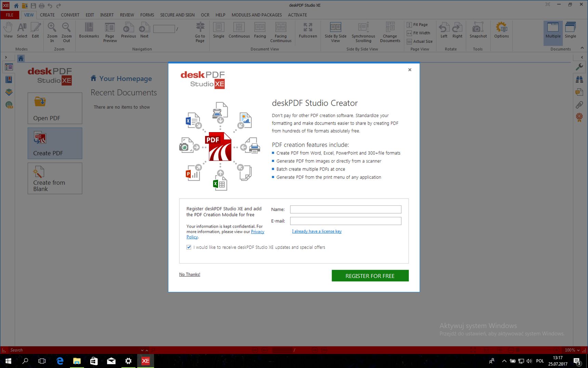588x368 pixels.
Task: Set page view to Fit Page
Action: (417, 25)
